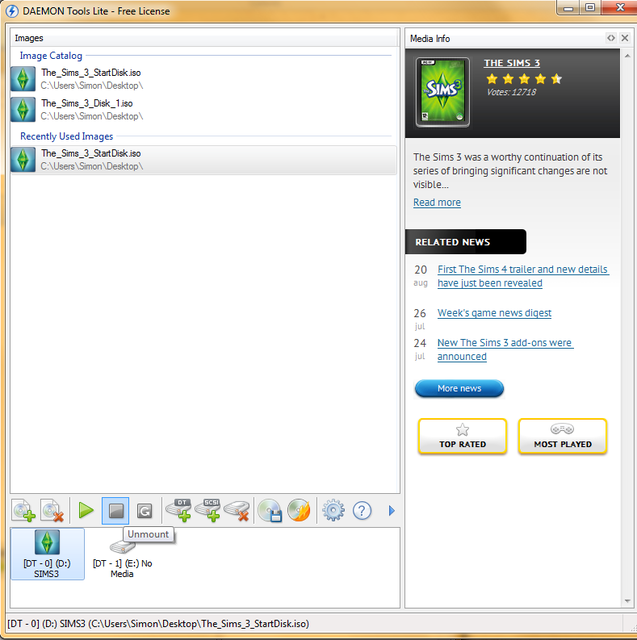
Task: Click the Recently Used Images section header
Action: (67, 136)
